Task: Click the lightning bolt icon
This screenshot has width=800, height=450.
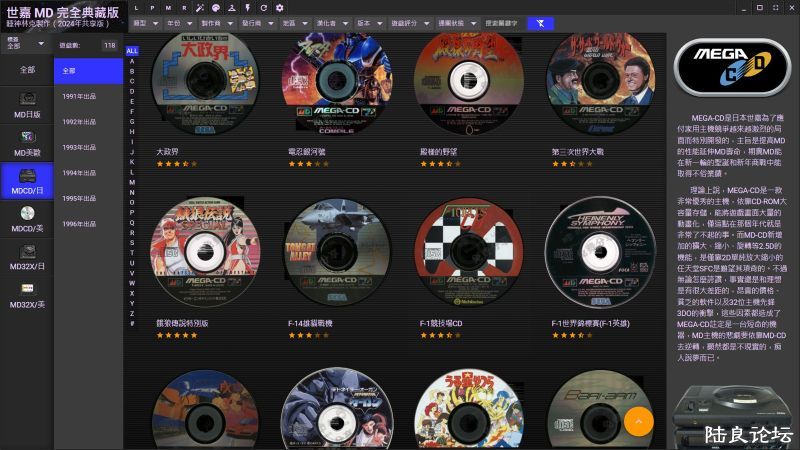Action: click(x=248, y=8)
